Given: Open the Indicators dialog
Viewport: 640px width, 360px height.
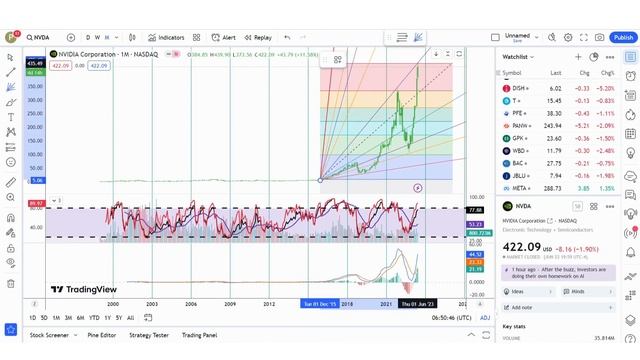Looking at the screenshot, I should click(x=166, y=38).
